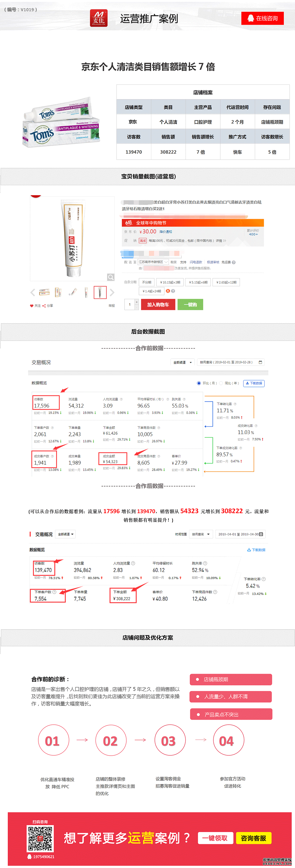
Task: Click the 极速审核 link
Action: click(x=213, y=262)
